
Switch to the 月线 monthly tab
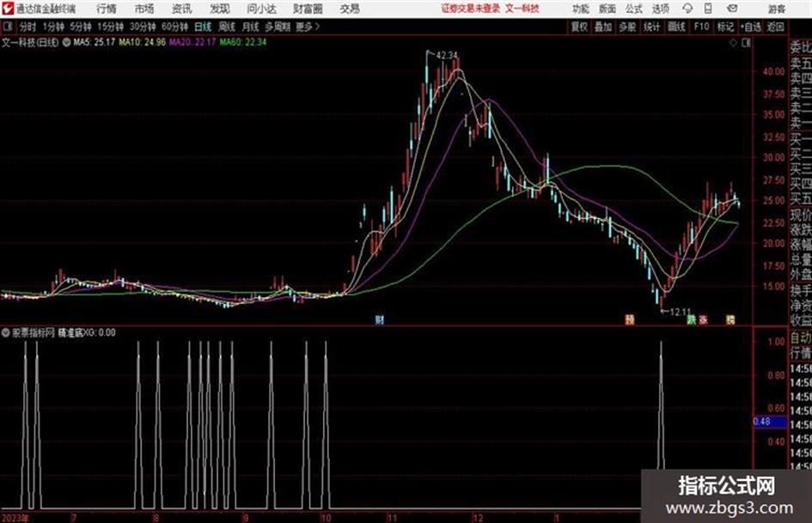coord(251,27)
